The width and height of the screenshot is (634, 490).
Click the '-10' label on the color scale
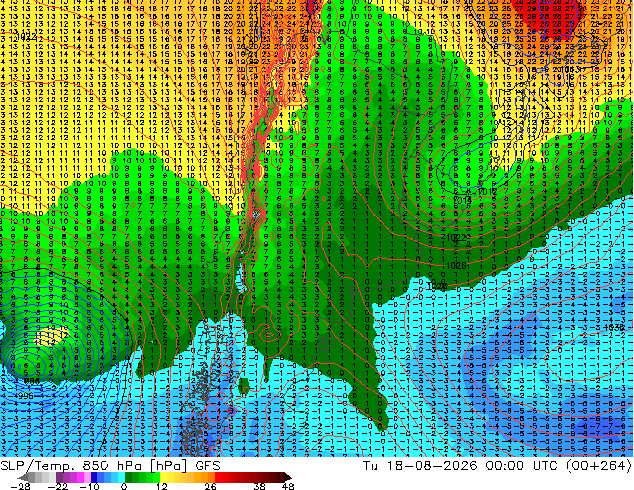[x=89, y=486]
